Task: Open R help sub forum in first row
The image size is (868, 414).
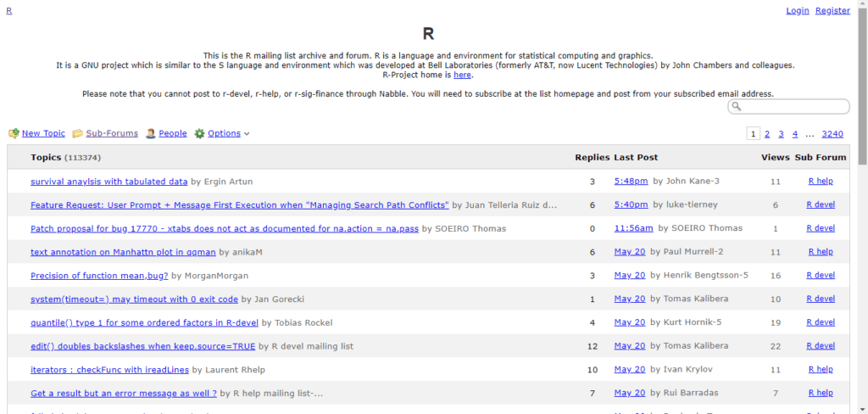Action: click(x=821, y=182)
